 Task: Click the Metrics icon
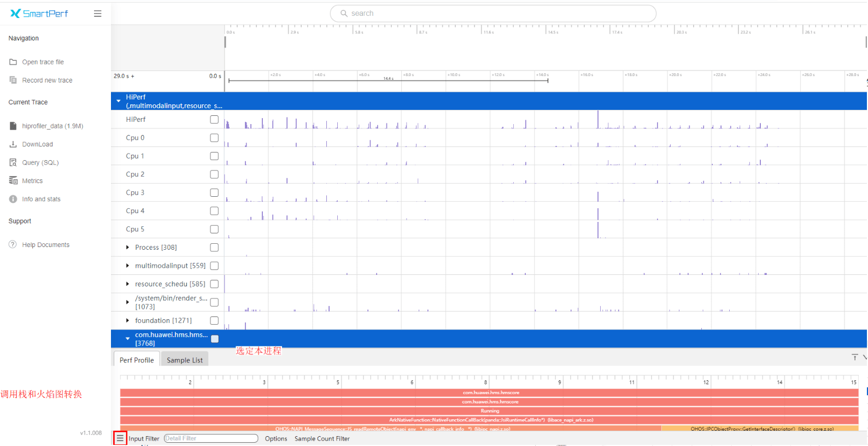13,180
